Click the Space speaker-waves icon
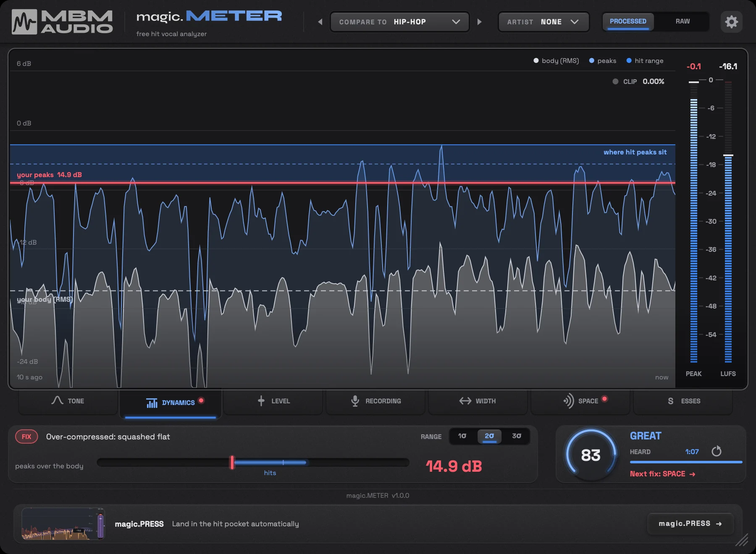756x554 pixels. 568,401
